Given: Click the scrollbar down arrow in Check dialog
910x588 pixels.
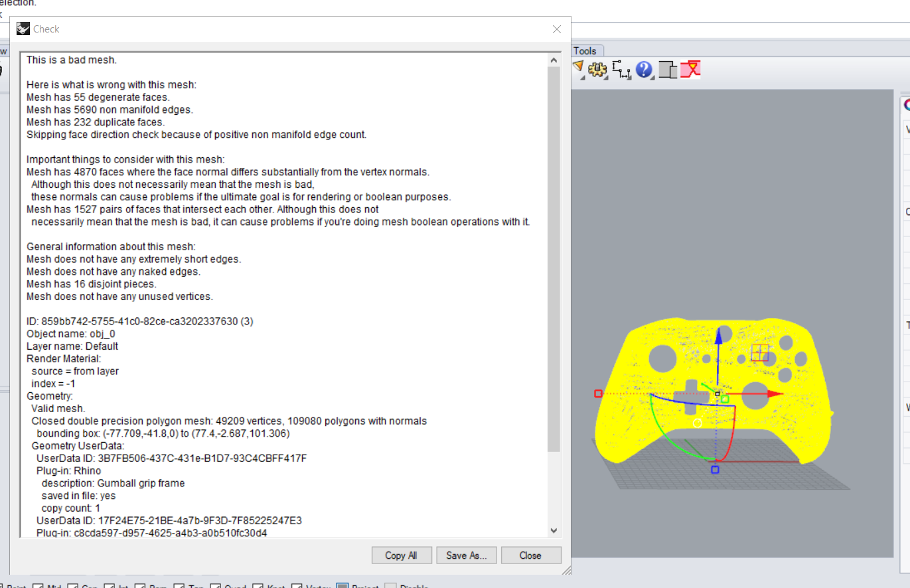Looking at the screenshot, I should (x=554, y=530).
